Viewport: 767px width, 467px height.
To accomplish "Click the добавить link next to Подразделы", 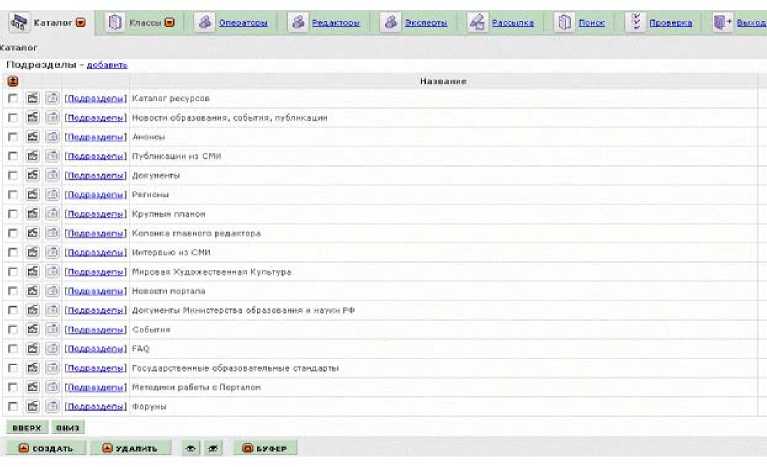I will 107,65.
